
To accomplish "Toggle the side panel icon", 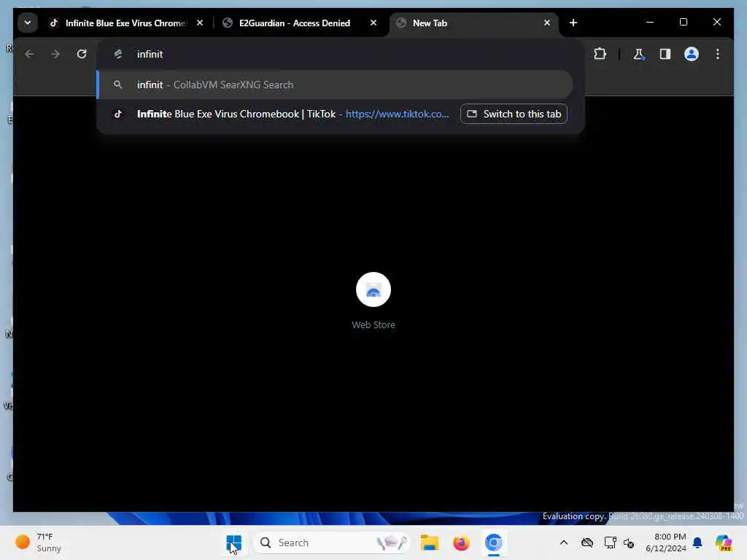I will tap(665, 54).
